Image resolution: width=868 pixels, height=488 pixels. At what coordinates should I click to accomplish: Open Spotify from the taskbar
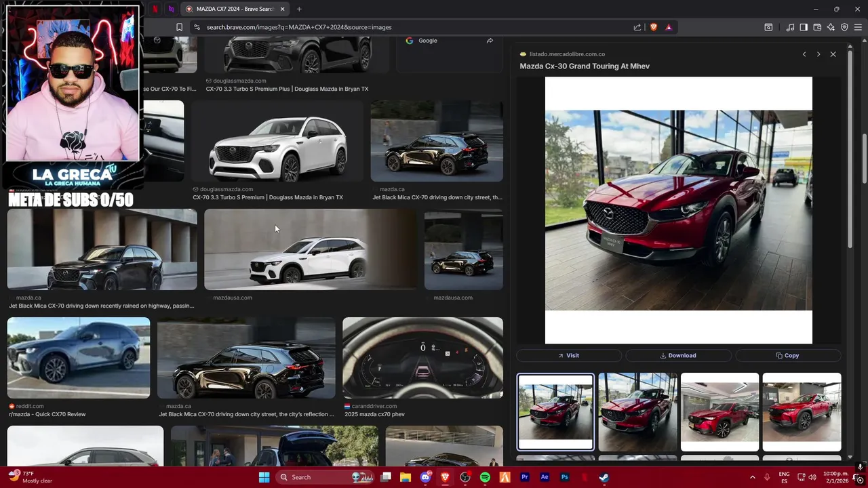tap(485, 477)
